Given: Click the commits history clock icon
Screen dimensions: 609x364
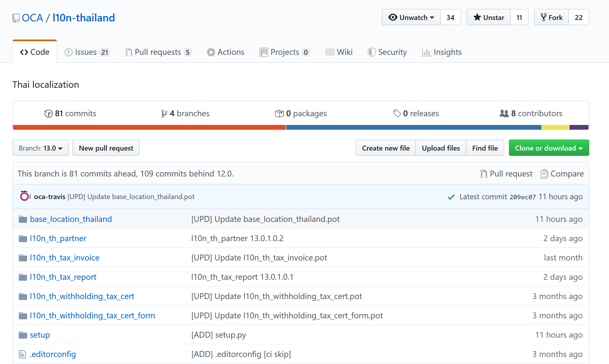Looking at the screenshot, I should [48, 114].
